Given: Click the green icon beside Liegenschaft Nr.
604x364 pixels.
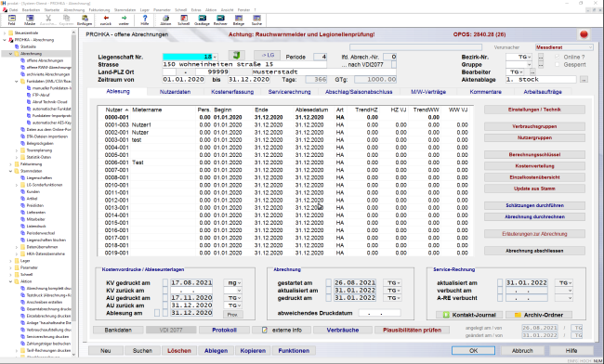Looking at the screenshot, I should tap(237, 56).
